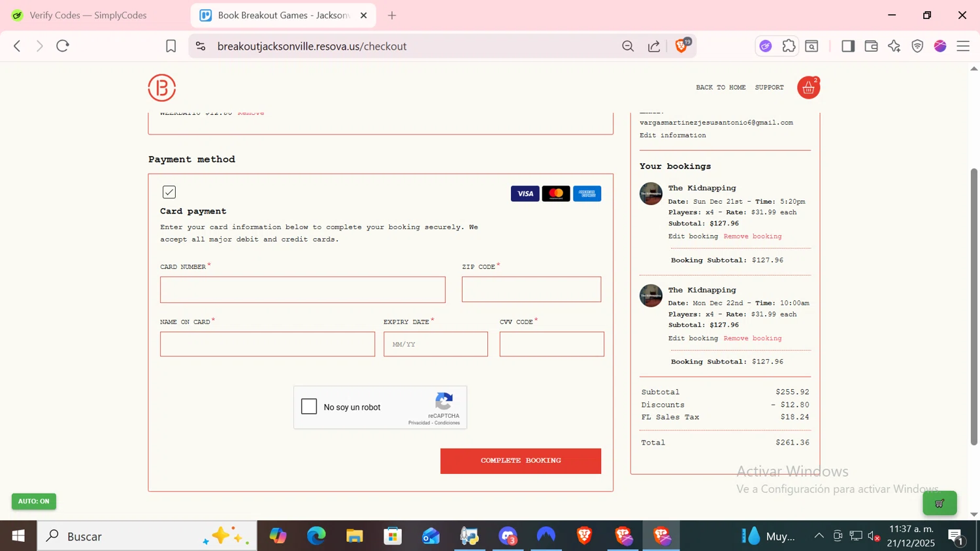Viewport: 980px width, 551px height.
Task: Click Edit information link
Action: [x=673, y=135]
